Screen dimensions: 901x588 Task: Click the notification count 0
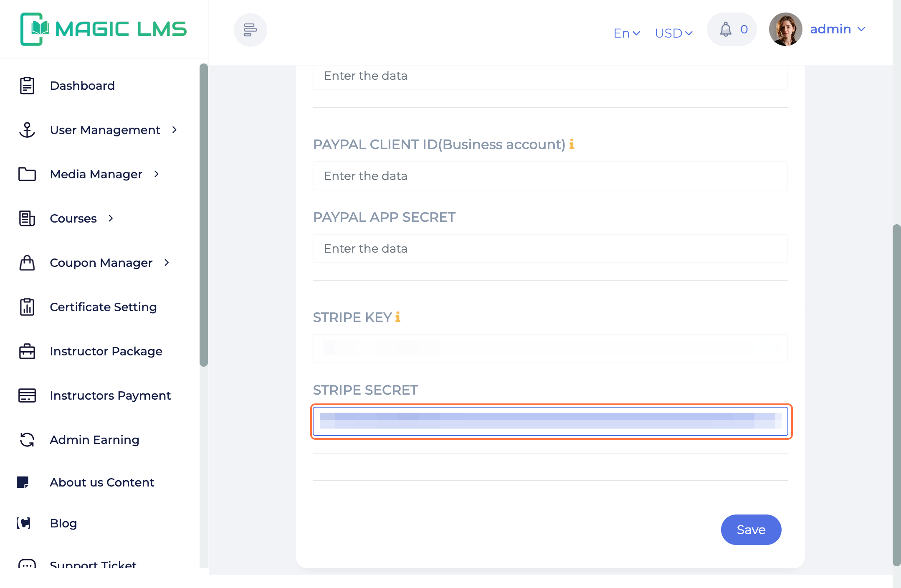tap(744, 29)
